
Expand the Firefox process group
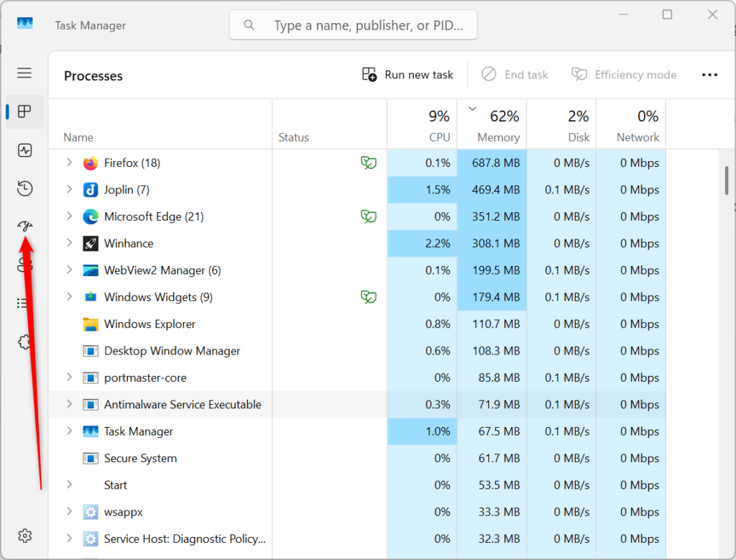click(x=68, y=162)
